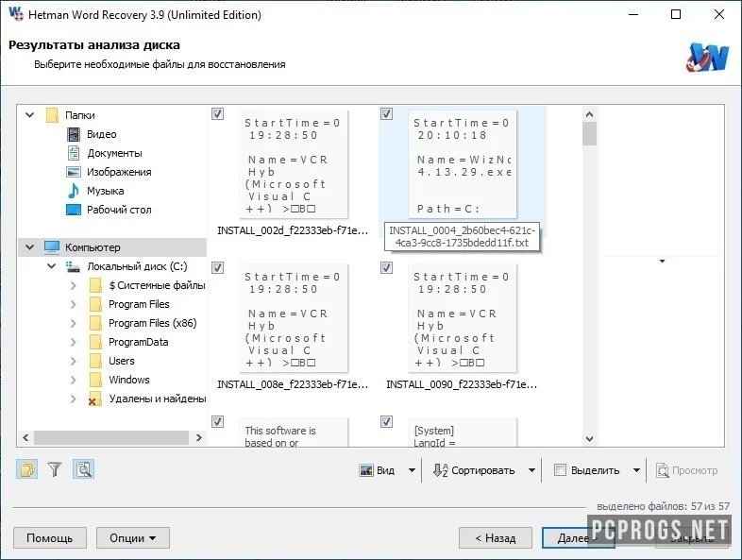Click the Папки folder icon
Image resolution: width=742 pixels, height=560 pixels.
52,115
